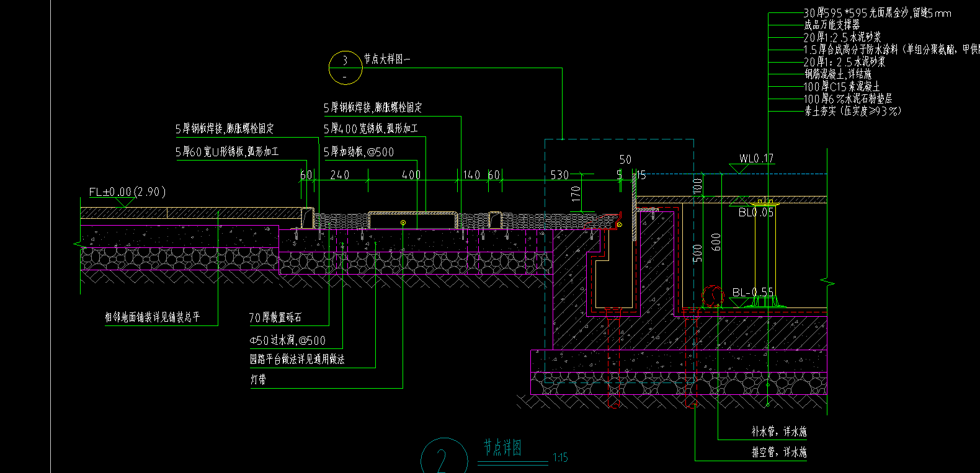This screenshot has width=980, height=473.
Task: Pick the '5厚加劲板,@500' note
Action: [359, 152]
